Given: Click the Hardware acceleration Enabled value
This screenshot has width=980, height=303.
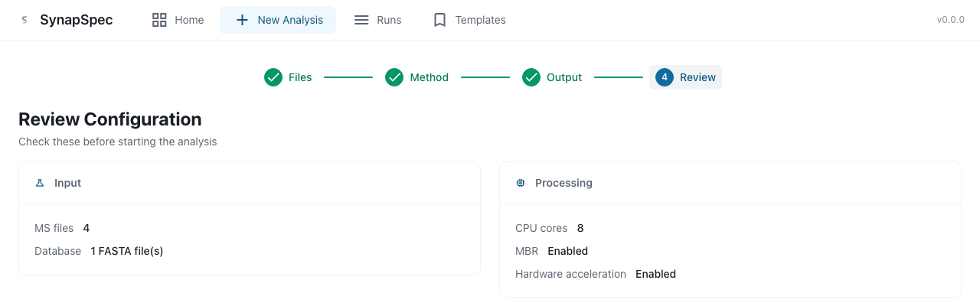Looking at the screenshot, I should coord(655,274).
